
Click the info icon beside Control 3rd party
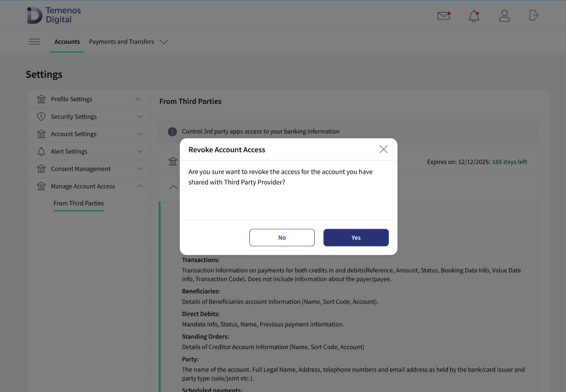(172, 132)
